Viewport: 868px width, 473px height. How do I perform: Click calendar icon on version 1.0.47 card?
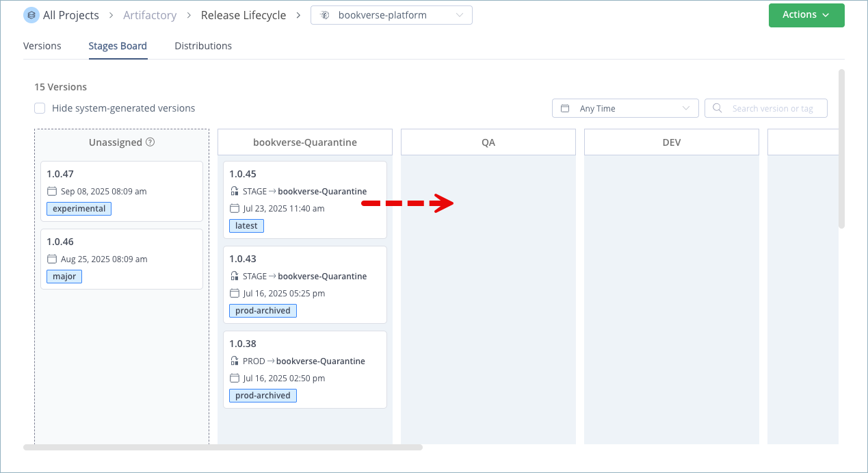tap(52, 192)
